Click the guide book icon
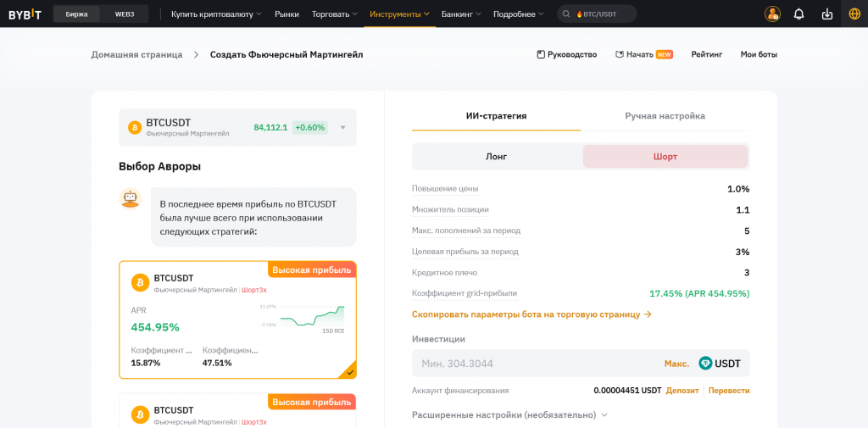Screen dimensions: 868x428 [x=541, y=54]
